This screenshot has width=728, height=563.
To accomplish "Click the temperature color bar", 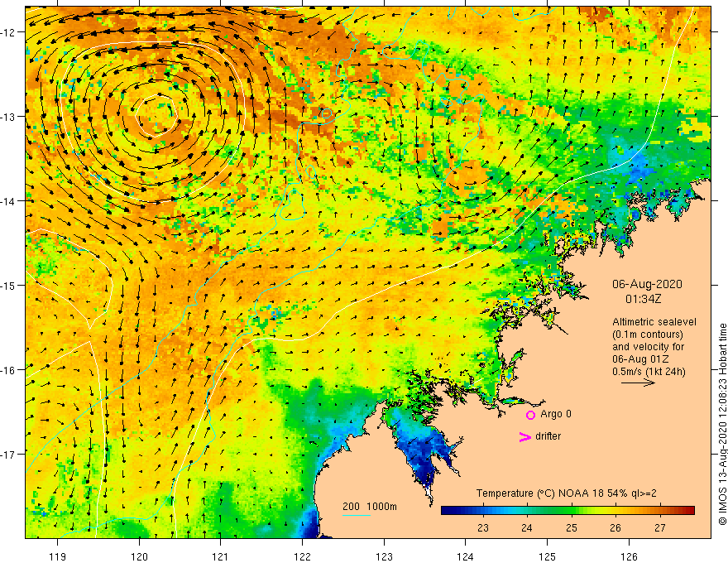I will click(568, 510).
